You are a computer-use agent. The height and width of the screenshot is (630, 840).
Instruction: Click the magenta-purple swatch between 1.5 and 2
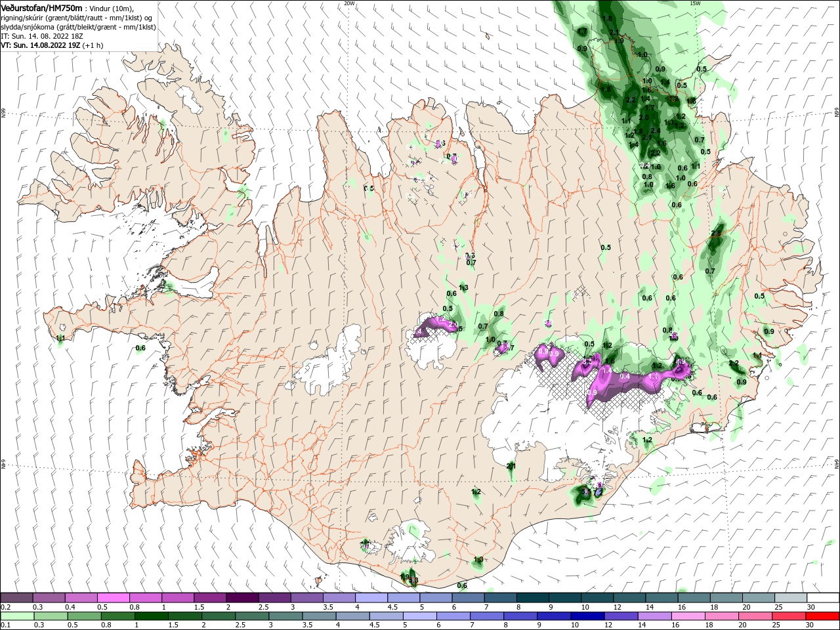[x=209, y=598]
